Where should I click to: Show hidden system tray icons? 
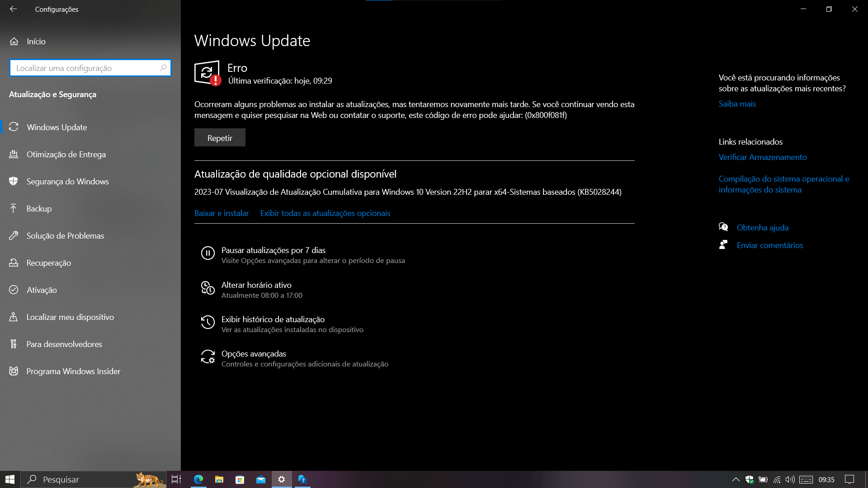pyautogui.click(x=736, y=479)
